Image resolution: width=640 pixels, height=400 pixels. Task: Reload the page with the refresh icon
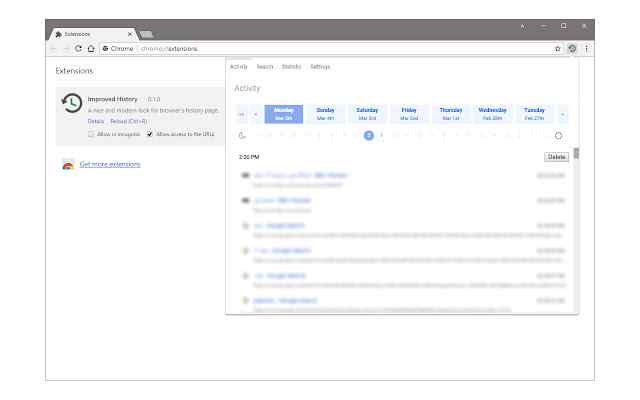78,49
